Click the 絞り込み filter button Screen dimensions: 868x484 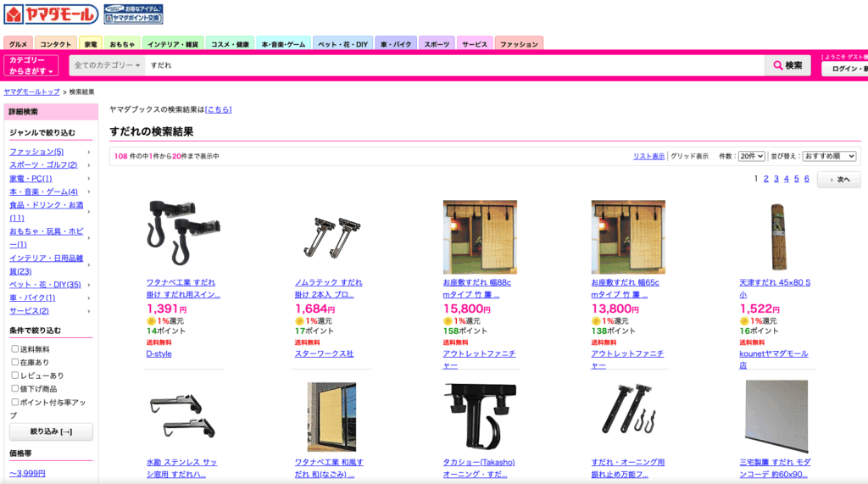coord(51,431)
